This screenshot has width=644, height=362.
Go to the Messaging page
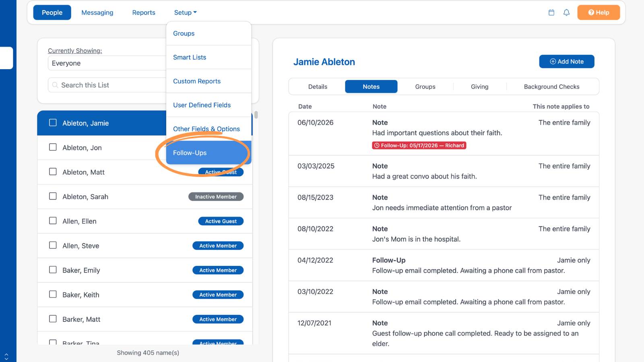point(97,12)
